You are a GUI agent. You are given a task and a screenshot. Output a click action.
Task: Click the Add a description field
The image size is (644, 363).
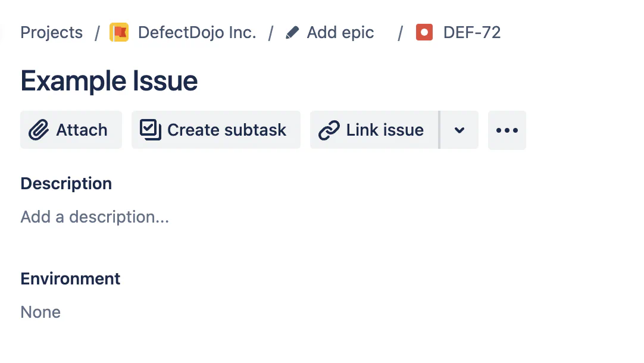point(95,217)
